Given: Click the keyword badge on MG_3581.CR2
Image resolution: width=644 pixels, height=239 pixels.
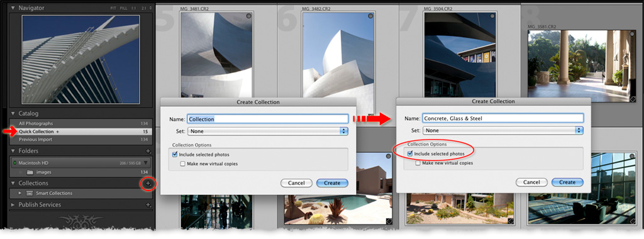Looking at the screenshot, I should point(633,99).
